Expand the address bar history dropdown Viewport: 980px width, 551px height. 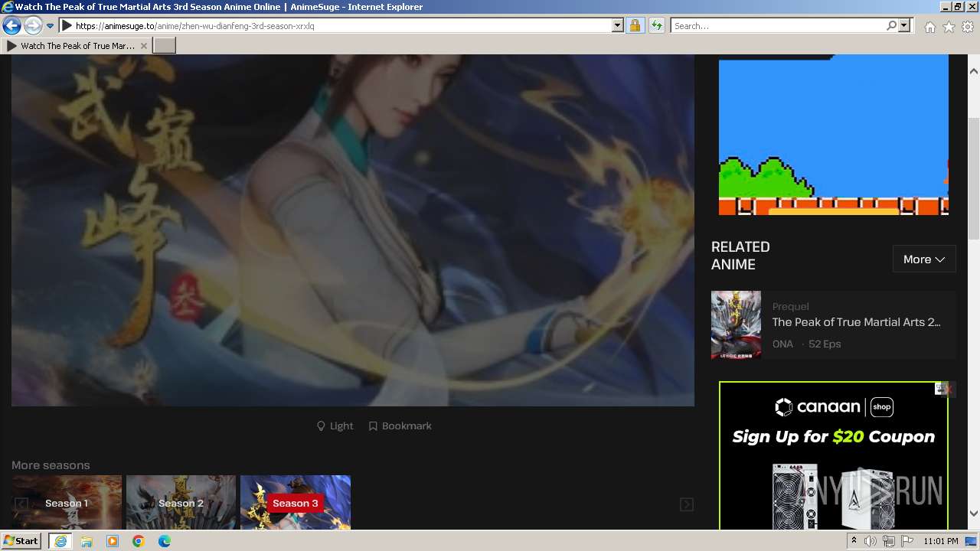pos(618,26)
